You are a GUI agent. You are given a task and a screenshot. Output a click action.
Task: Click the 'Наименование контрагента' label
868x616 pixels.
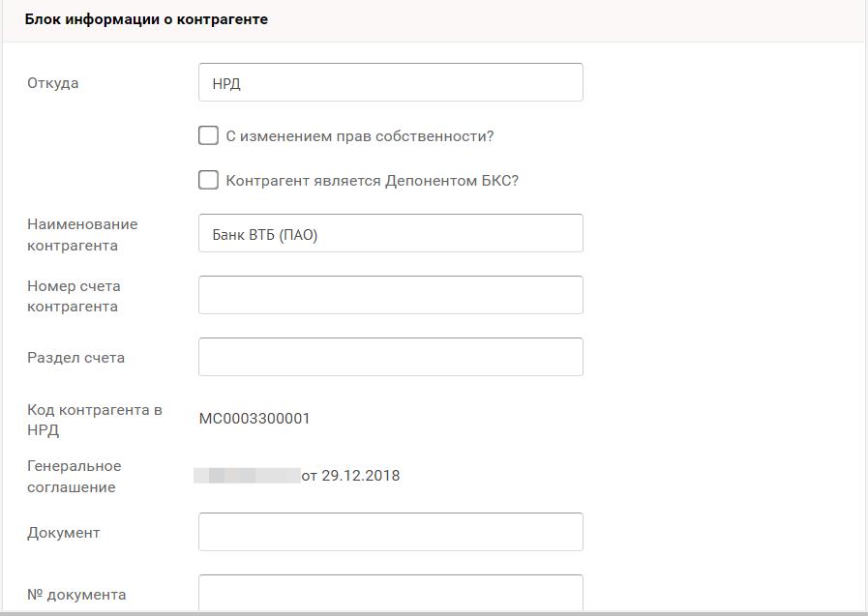click(x=82, y=235)
